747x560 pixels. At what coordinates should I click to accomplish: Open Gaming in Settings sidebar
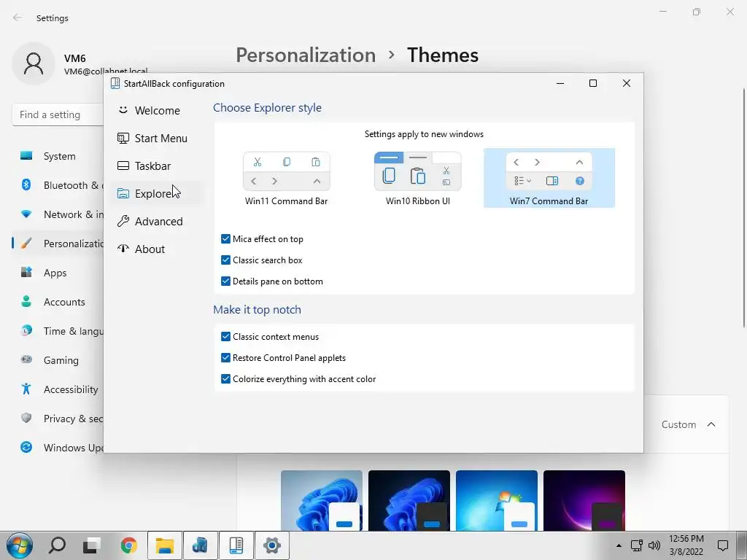(57, 360)
